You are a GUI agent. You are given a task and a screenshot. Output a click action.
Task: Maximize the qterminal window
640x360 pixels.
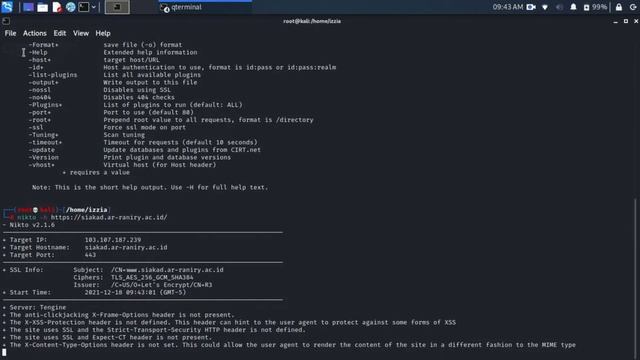coord(626,21)
